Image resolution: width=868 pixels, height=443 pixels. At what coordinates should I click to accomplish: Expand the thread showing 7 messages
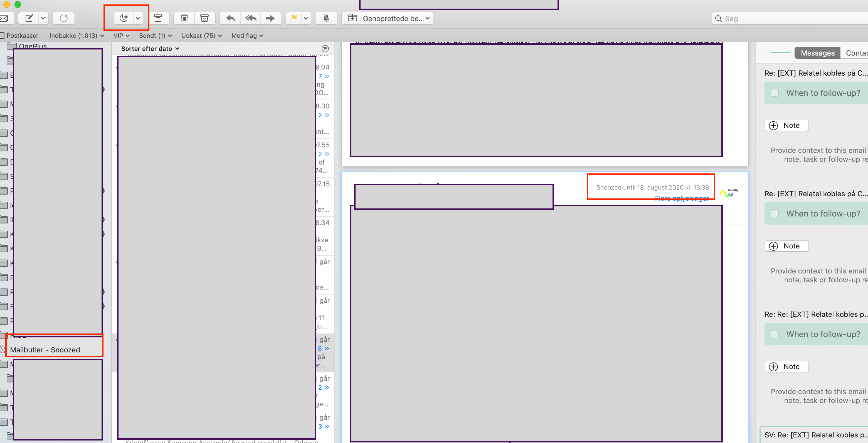click(x=324, y=76)
